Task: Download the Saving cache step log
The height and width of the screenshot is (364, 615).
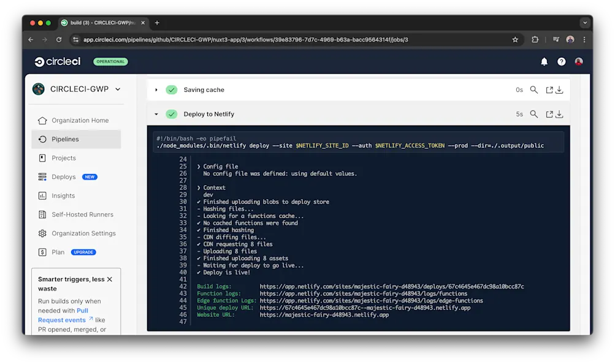Action: [x=559, y=89]
